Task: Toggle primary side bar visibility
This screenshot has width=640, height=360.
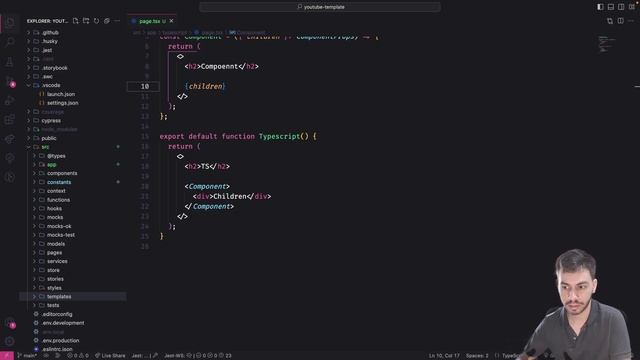Action: (x=600, y=7)
